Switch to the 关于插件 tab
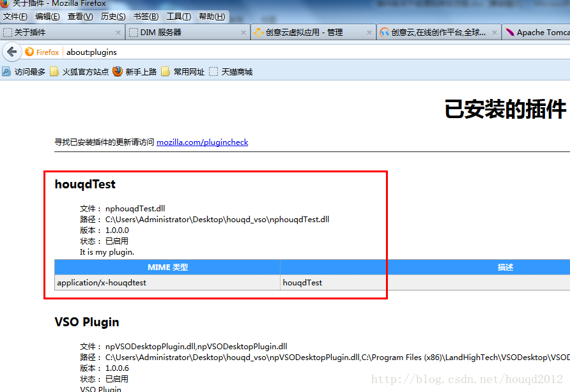 click(62, 33)
